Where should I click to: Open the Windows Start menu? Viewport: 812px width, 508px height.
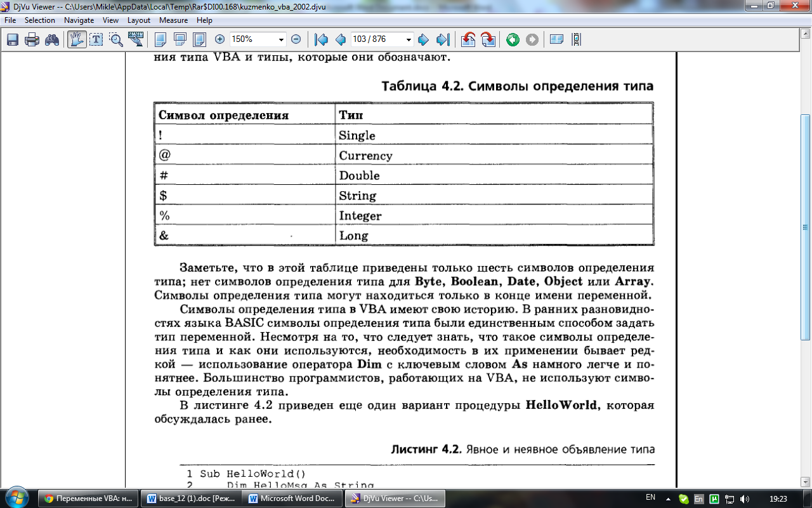[x=16, y=498]
